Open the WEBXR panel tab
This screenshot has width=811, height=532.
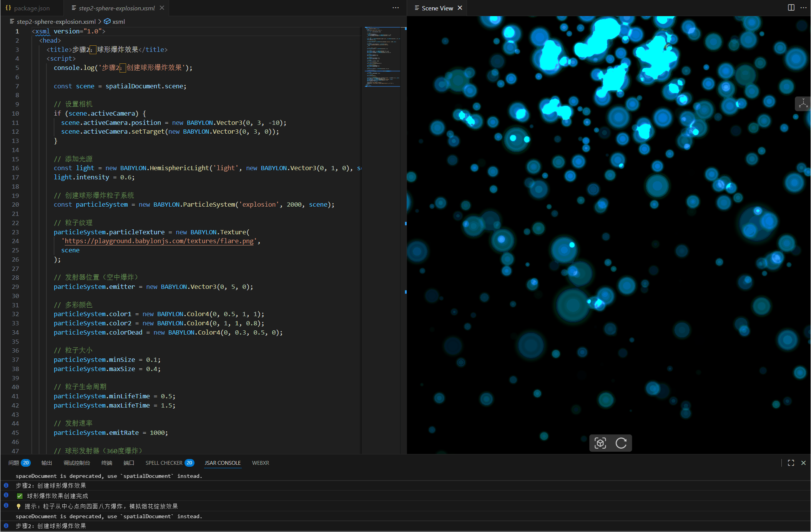(x=260, y=463)
